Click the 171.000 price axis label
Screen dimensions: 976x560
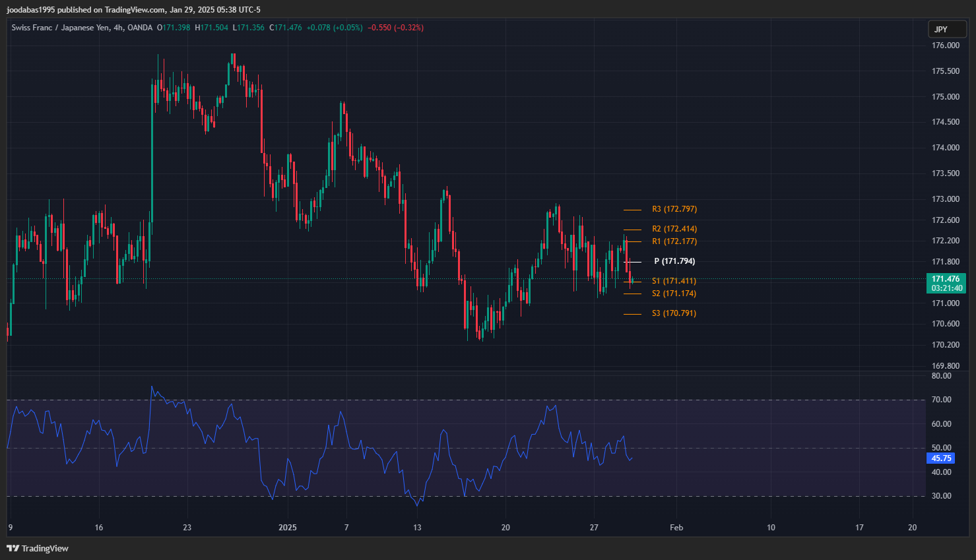point(946,303)
